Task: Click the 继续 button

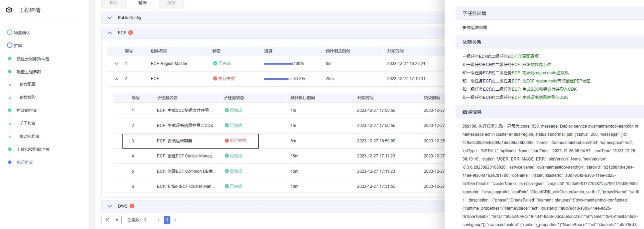Action: tap(171, 3)
